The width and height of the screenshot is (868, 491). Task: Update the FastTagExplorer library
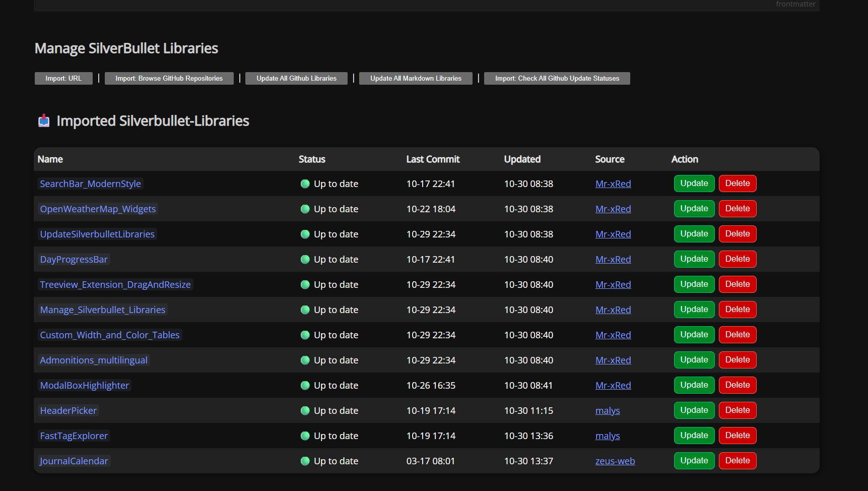(694, 436)
